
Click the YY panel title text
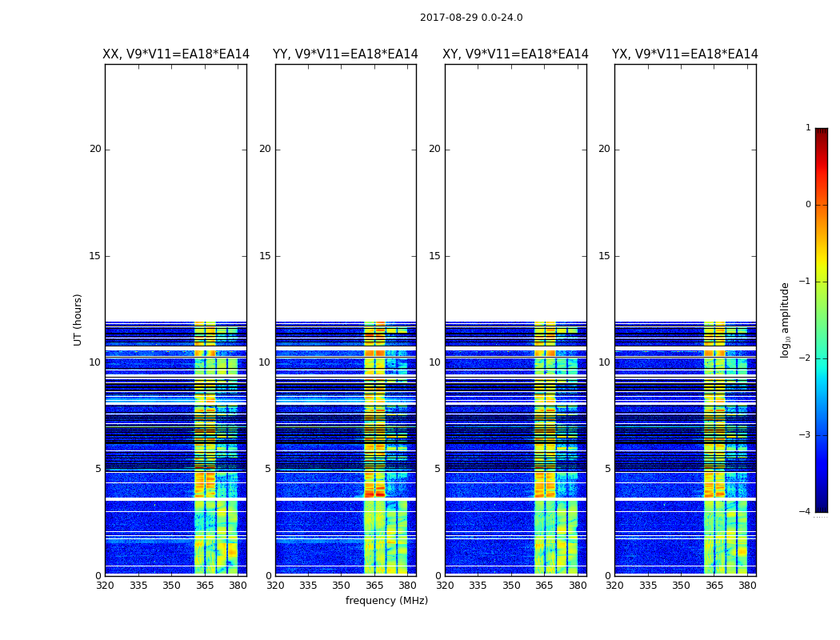point(346,54)
